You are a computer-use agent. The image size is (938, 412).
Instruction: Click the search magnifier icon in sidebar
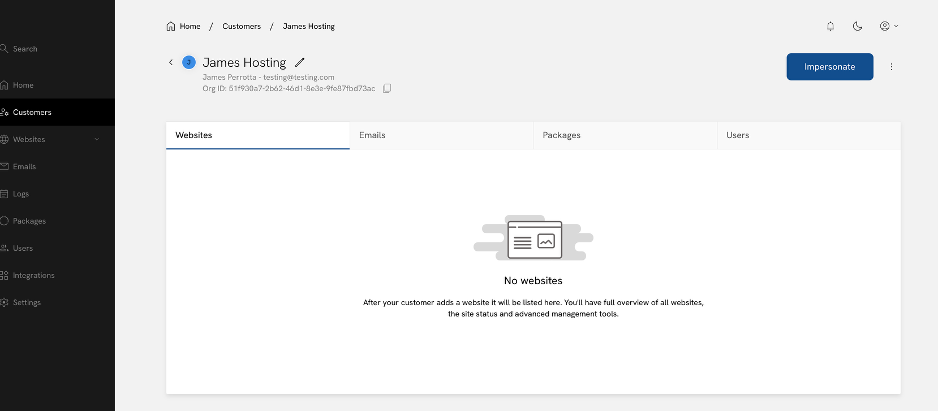(x=4, y=49)
